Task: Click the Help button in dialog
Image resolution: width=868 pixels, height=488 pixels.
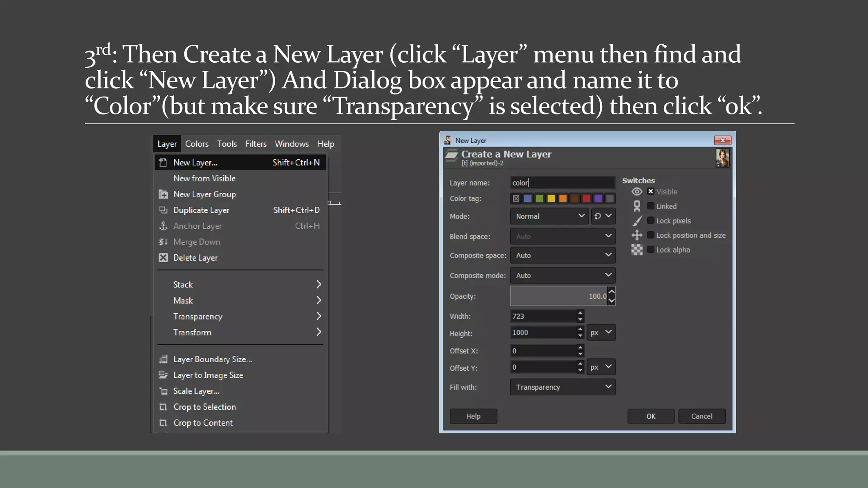Action: pyautogui.click(x=473, y=416)
